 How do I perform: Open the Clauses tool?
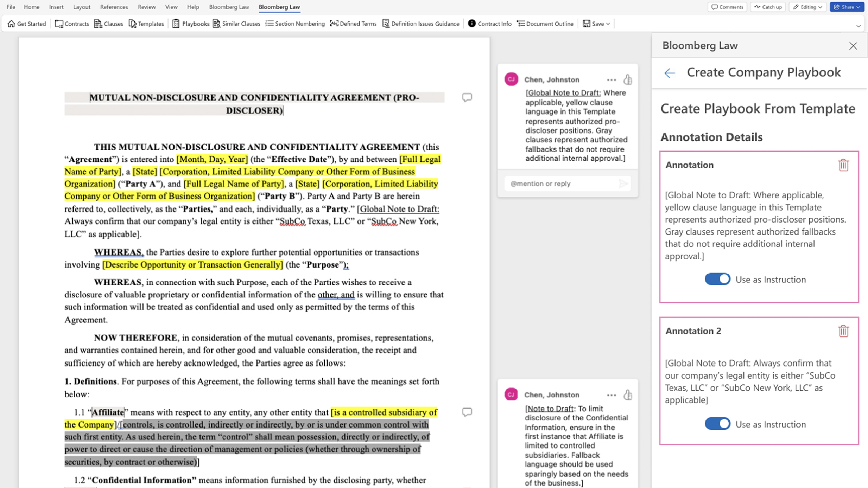coord(109,24)
